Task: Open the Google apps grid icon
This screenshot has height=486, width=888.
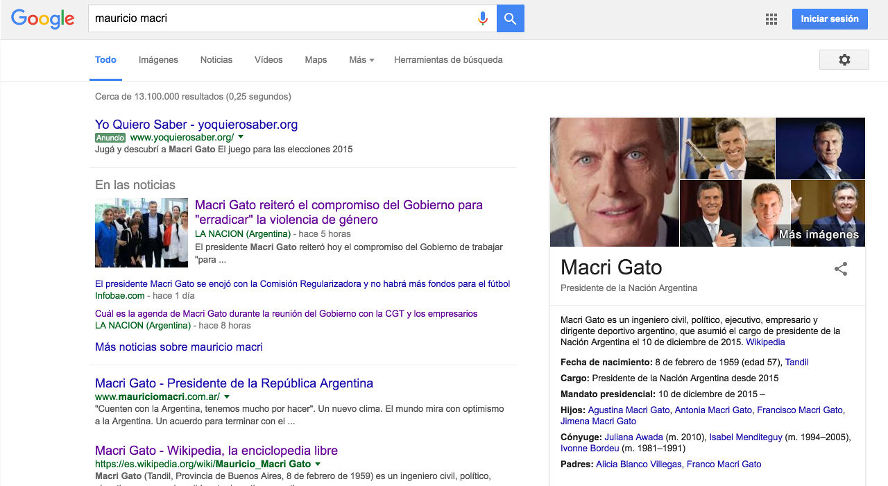Action: pyautogui.click(x=771, y=19)
